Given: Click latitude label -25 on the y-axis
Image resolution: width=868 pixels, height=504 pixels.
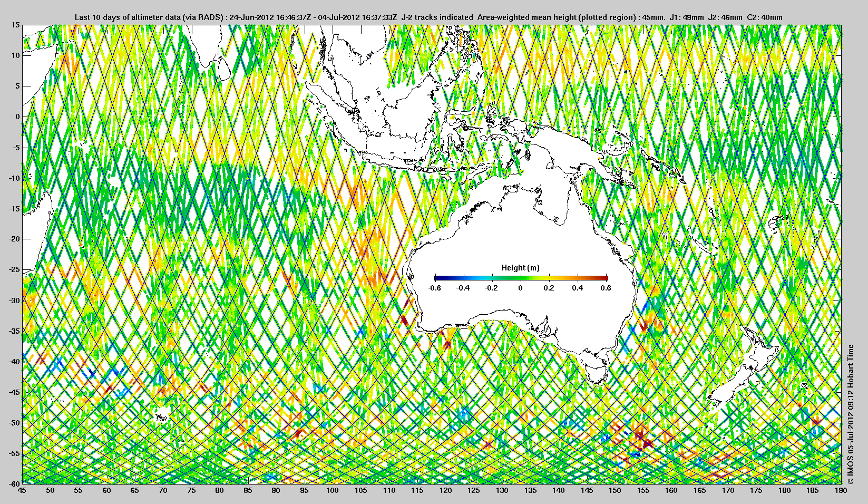Looking at the screenshot, I should [14, 269].
